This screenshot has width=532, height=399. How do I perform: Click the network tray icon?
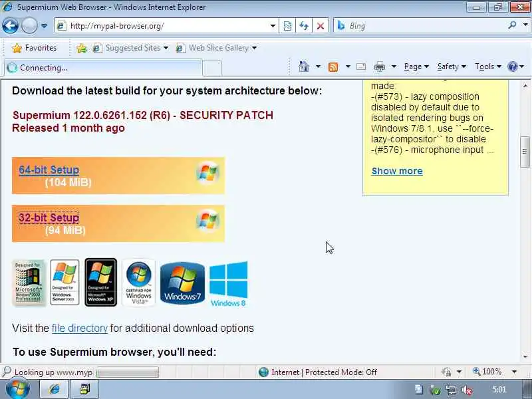coord(451,390)
